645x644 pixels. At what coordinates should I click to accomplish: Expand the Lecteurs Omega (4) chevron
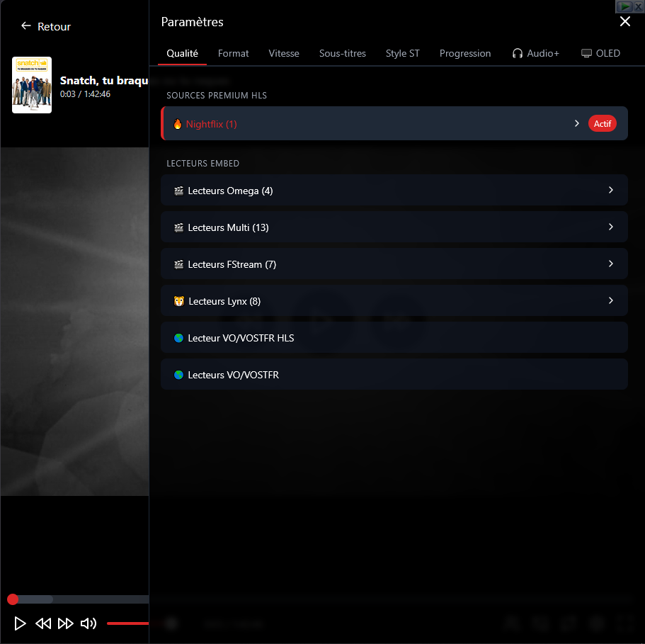[611, 190]
